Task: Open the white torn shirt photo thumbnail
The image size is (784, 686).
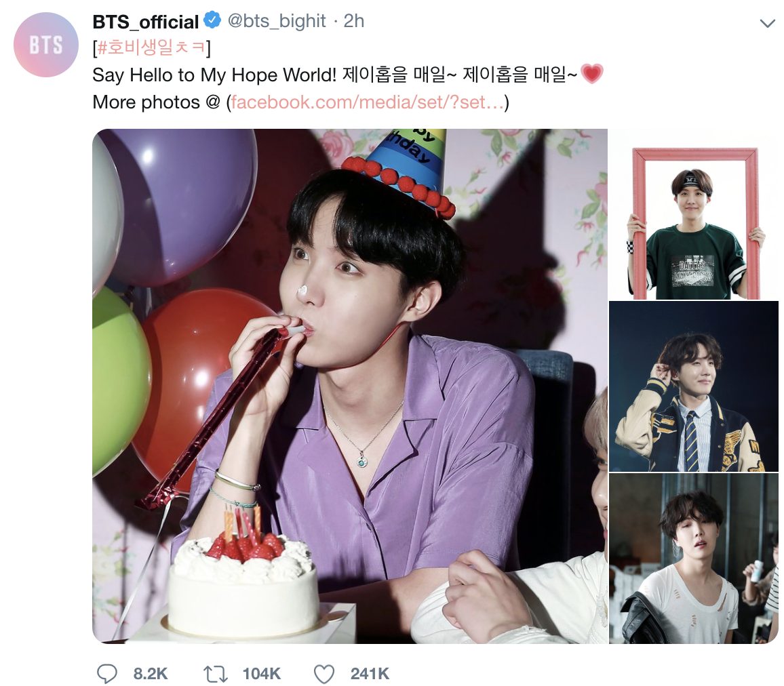Action: click(694, 558)
